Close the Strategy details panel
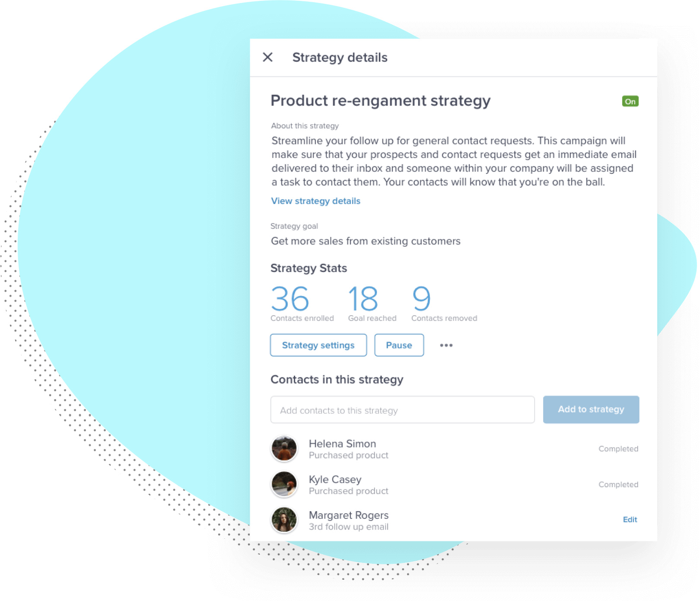This screenshot has width=700, height=601. click(x=267, y=57)
